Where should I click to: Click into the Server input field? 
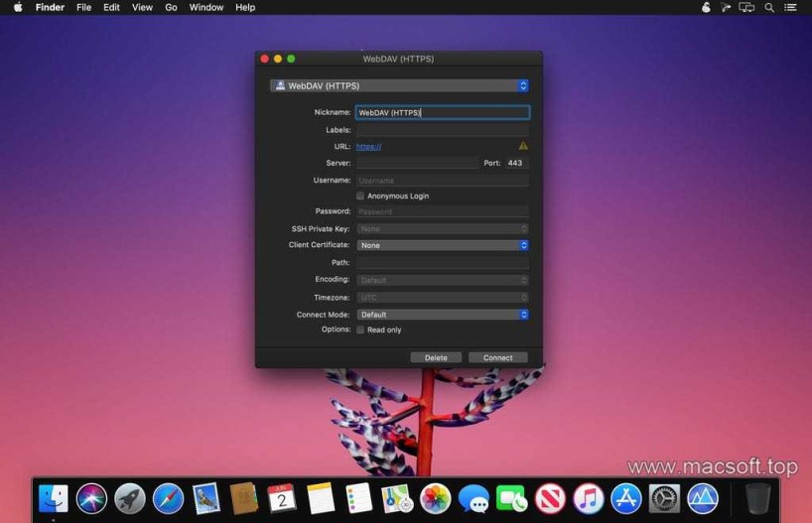point(417,163)
